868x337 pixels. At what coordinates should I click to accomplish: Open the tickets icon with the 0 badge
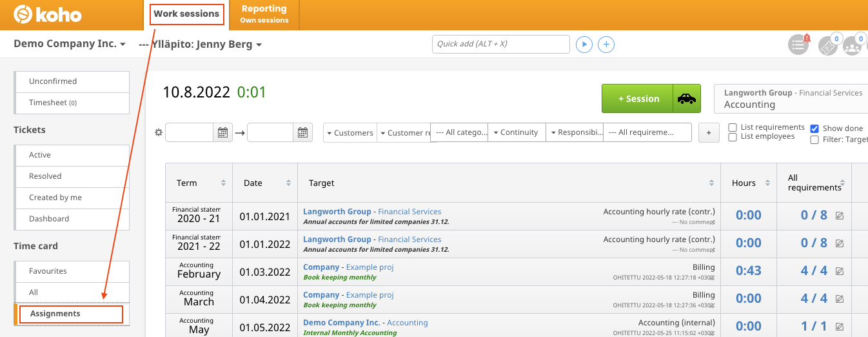(828, 45)
